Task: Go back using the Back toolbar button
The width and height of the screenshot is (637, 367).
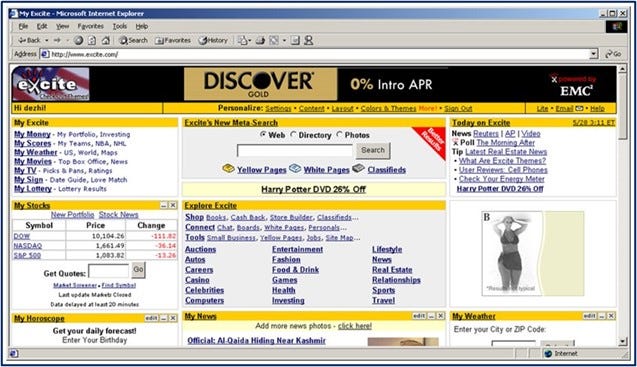Action: 28,40
